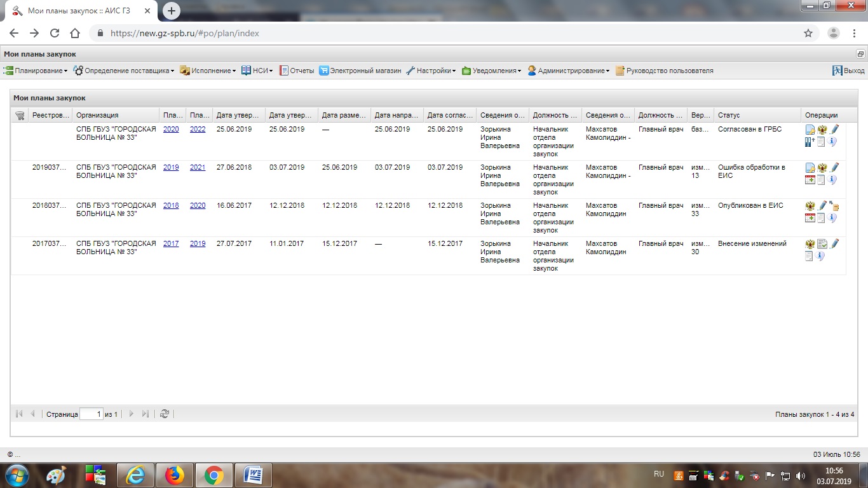The width and height of the screenshot is (868, 488).
Task: Click the pencil edit icon in the 'Внесение изменений' row
Action: [x=834, y=244]
